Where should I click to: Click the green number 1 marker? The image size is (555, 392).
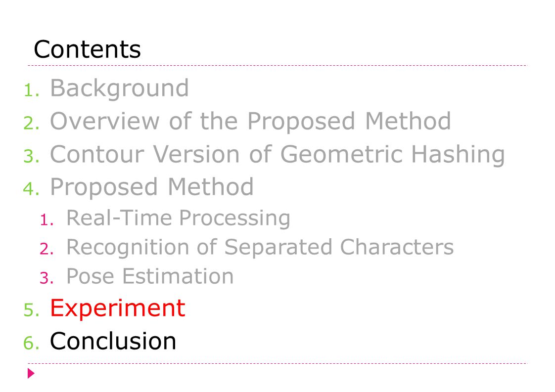pyautogui.click(x=32, y=90)
